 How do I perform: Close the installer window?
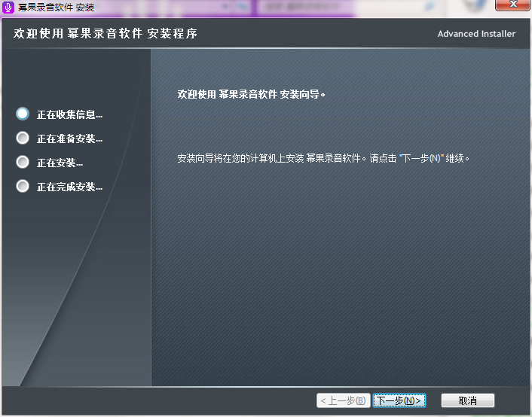click(513, 5)
